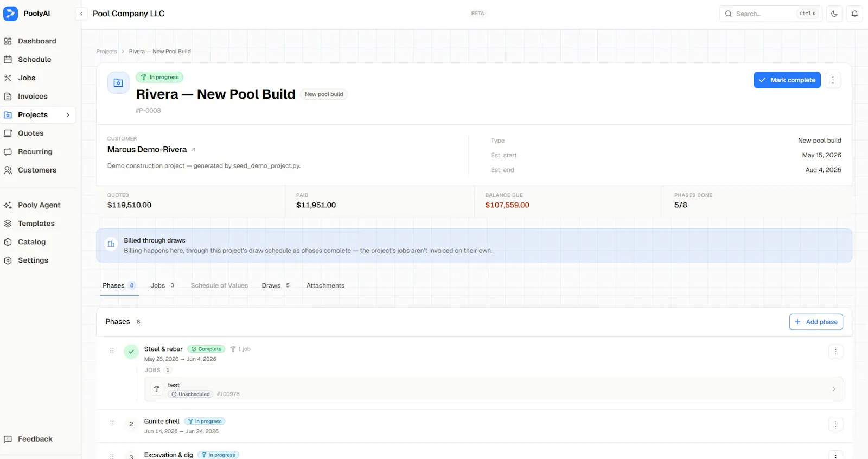Click the Balance due $107,559.00 value
Viewport: 868px width, 459px height.
507,205
